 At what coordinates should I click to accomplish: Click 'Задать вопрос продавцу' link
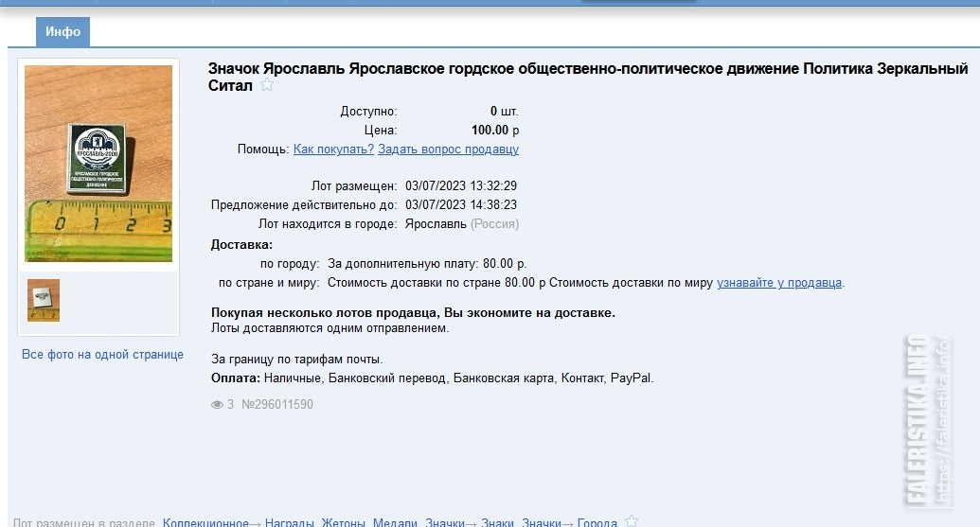pyautogui.click(x=448, y=149)
